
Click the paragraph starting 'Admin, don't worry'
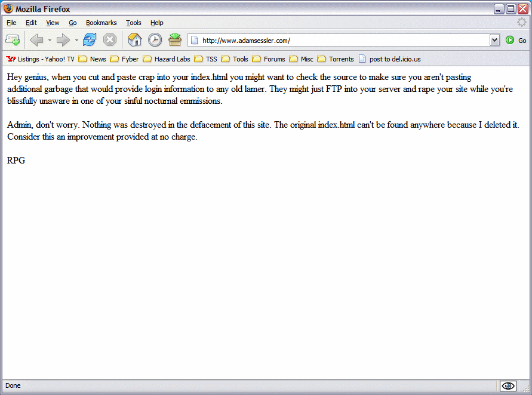[263, 131]
